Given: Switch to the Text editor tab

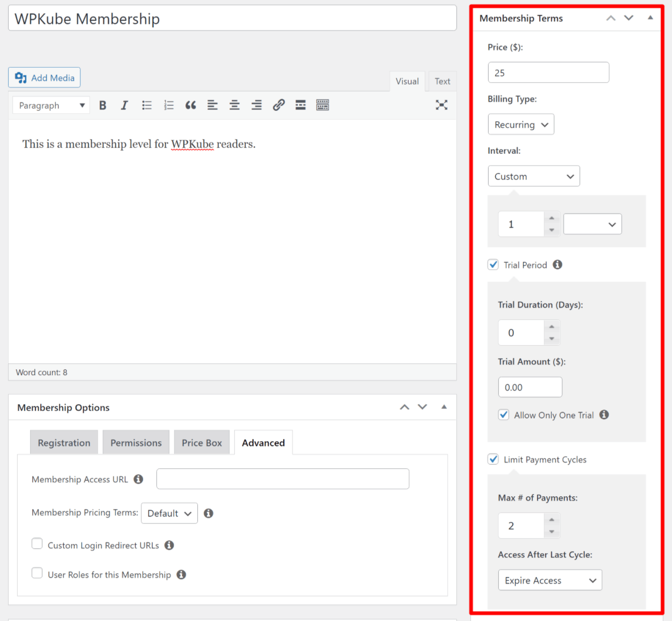Looking at the screenshot, I should click(442, 81).
